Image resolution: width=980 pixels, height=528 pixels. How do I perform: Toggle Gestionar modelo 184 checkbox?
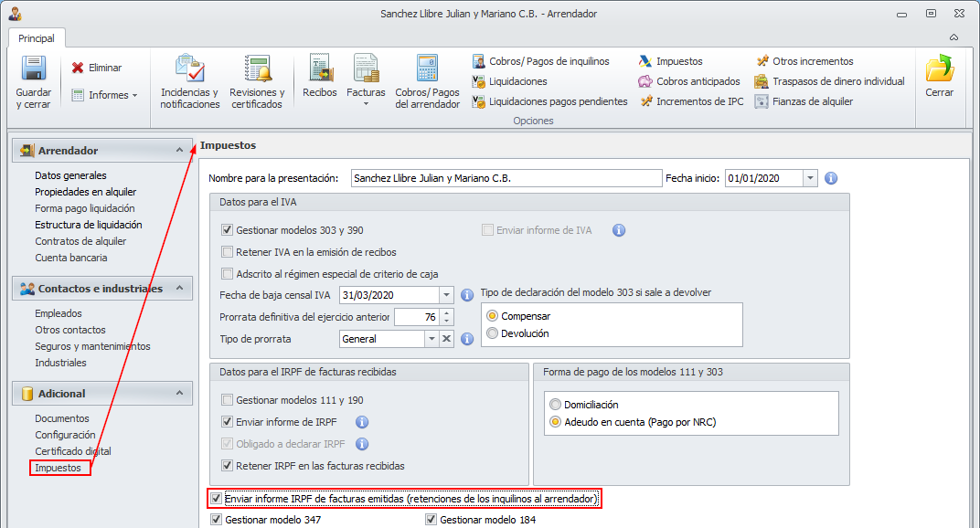[431, 519]
